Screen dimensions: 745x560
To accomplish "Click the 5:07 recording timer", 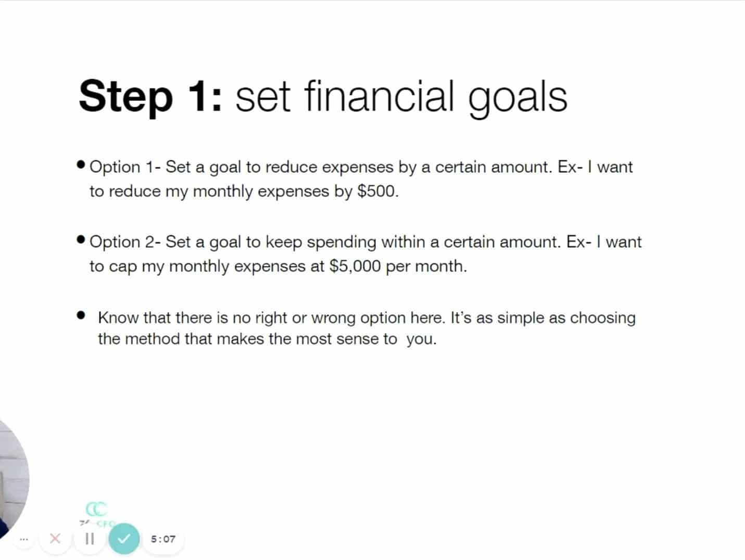I will (x=163, y=539).
